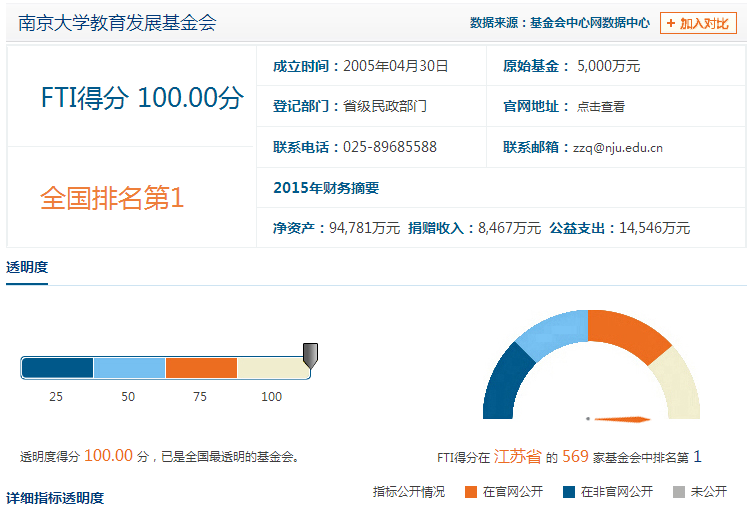Viewport: 749px width, 512px height.
Task: Click the FTI得分 100.00分 score text
Action: click(x=142, y=98)
